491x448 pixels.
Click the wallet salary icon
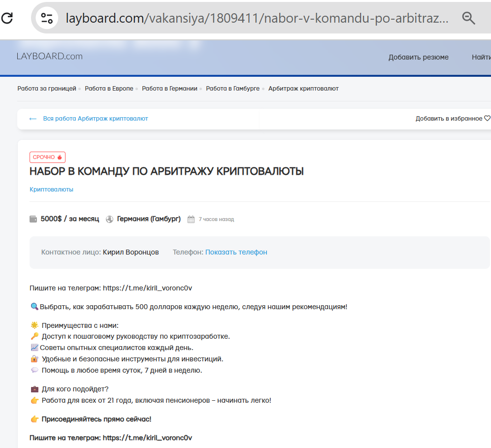point(33,219)
